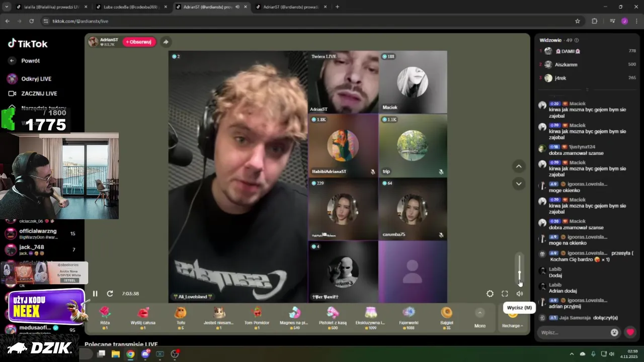Expand More gifts list
This screenshot has height=362, width=644.
pos(480,319)
